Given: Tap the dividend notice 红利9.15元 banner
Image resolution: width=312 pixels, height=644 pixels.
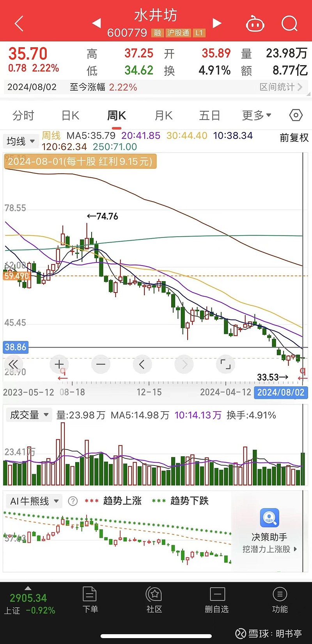Looking at the screenshot, I should tap(80, 161).
